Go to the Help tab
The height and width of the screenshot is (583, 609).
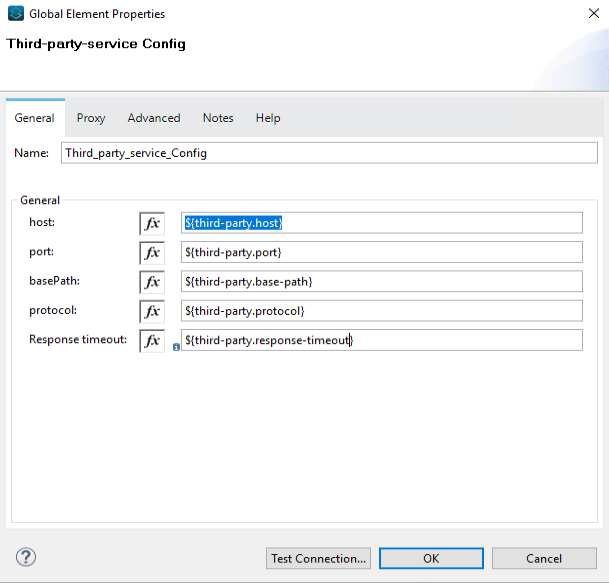(268, 118)
